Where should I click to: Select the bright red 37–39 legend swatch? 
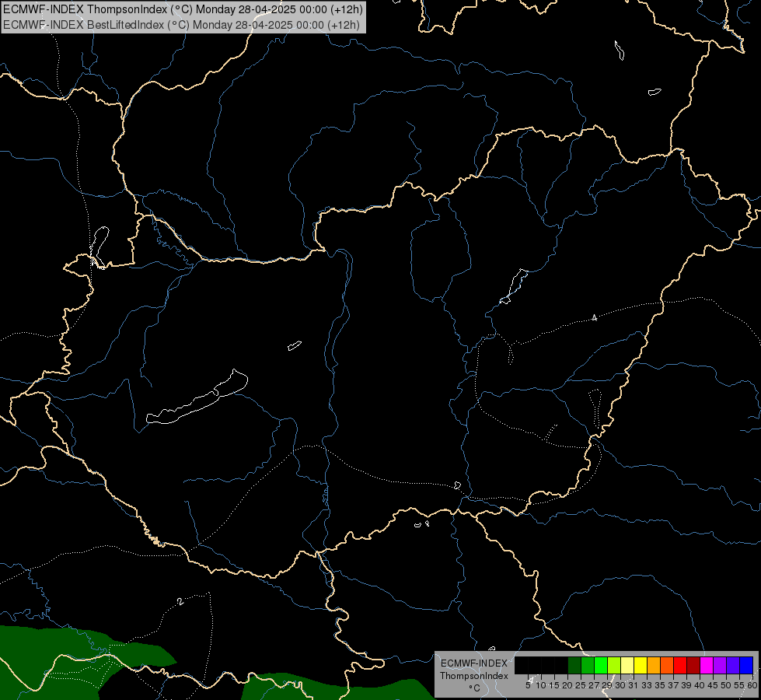(x=680, y=666)
